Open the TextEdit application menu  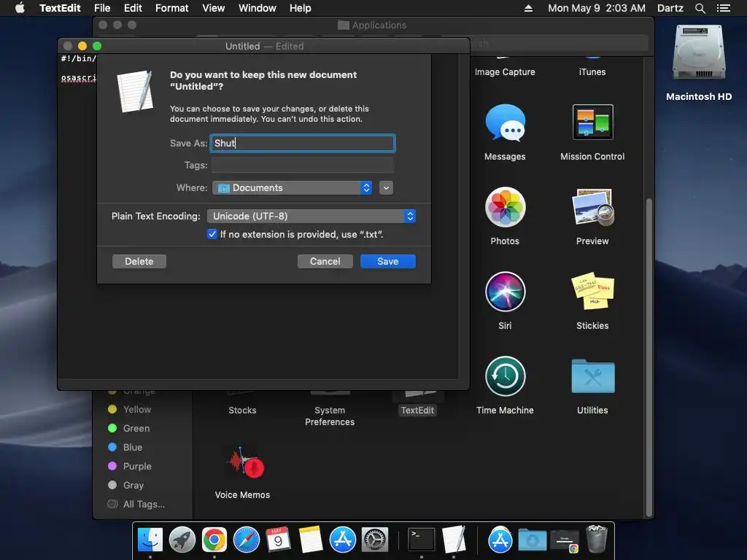(x=60, y=8)
